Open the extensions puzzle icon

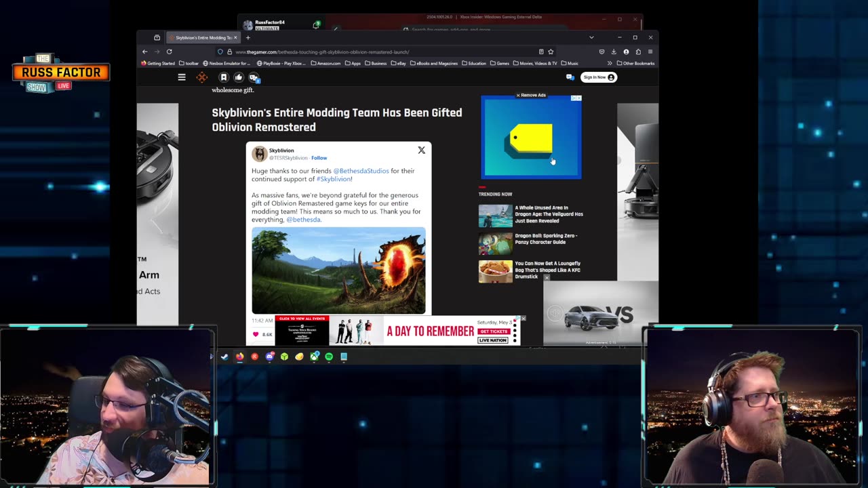click(x=638, y=52)
